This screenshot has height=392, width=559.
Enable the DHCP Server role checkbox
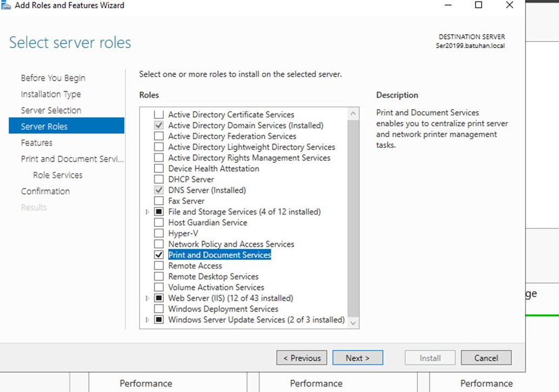(158, 179)
